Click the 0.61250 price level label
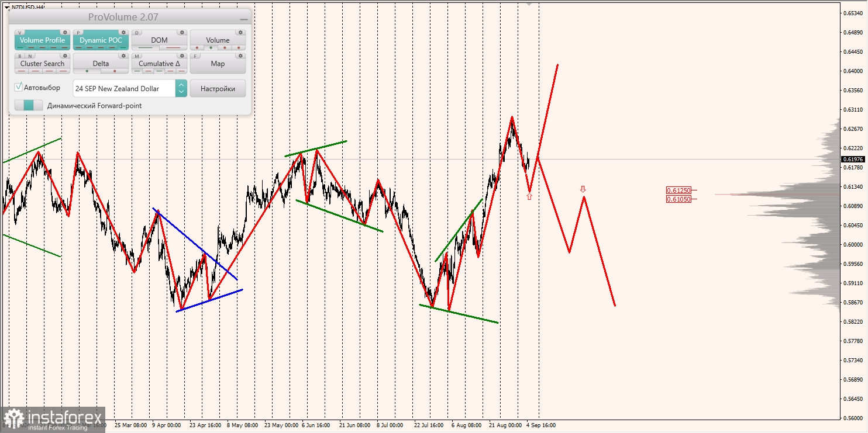This screenshot has height=433, width=868. pos(679,190)
